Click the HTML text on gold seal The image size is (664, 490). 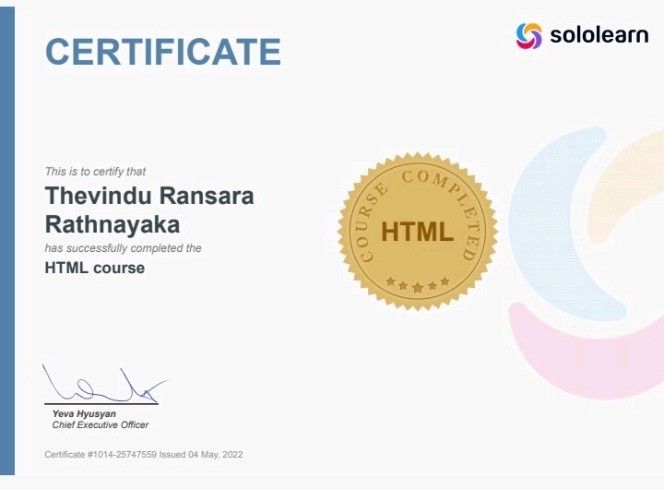pyautogui.click(x=417, y=231)
